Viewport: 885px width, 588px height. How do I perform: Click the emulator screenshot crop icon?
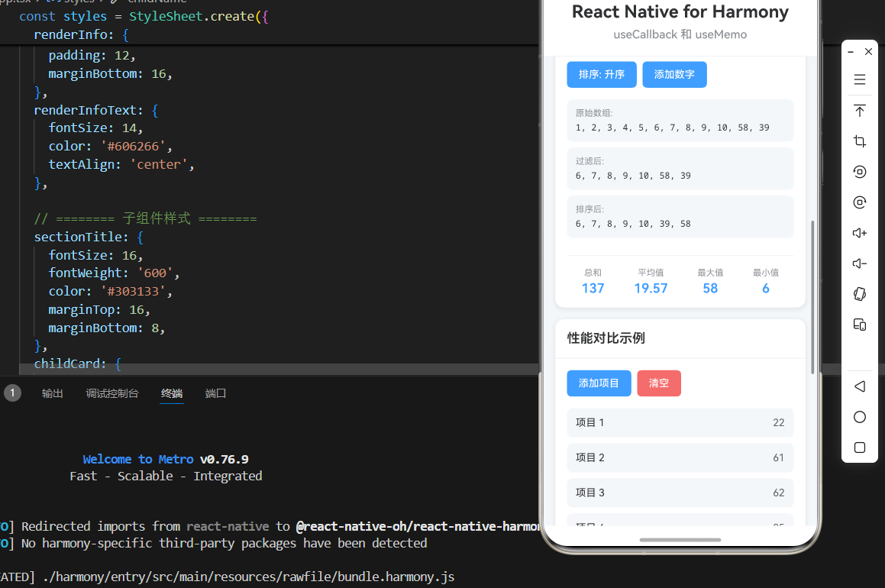point(859,141)
